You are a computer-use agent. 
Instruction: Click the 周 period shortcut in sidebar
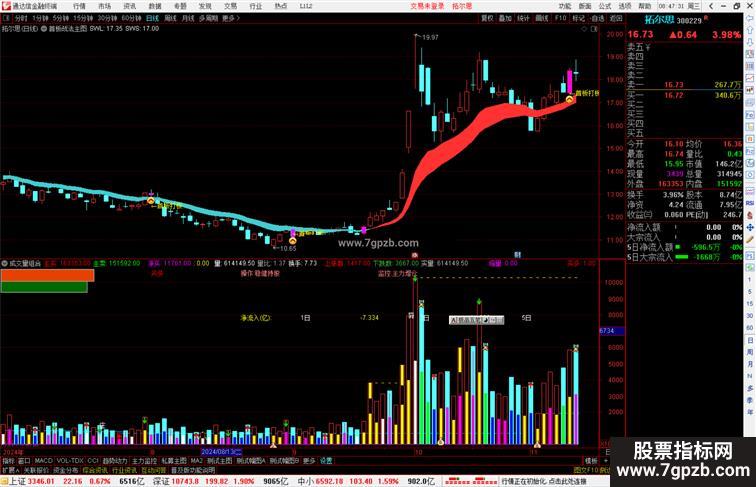[750, 352]
